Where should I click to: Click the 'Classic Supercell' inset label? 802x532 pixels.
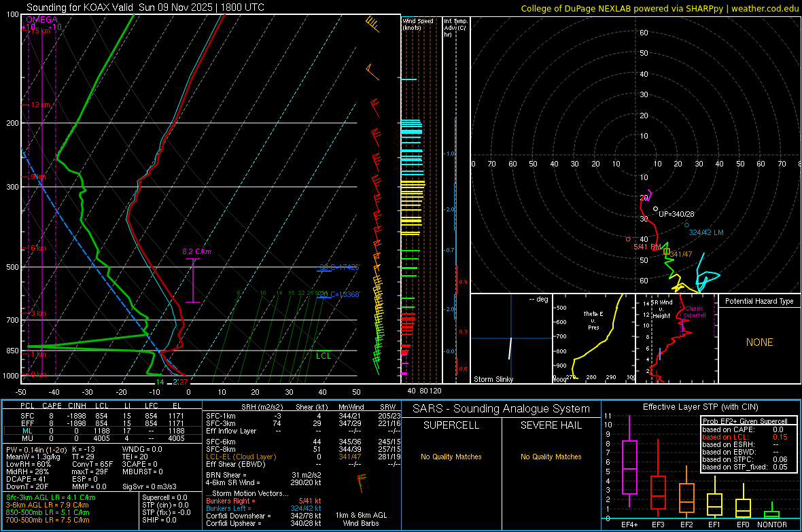click(x=695, y=312)
